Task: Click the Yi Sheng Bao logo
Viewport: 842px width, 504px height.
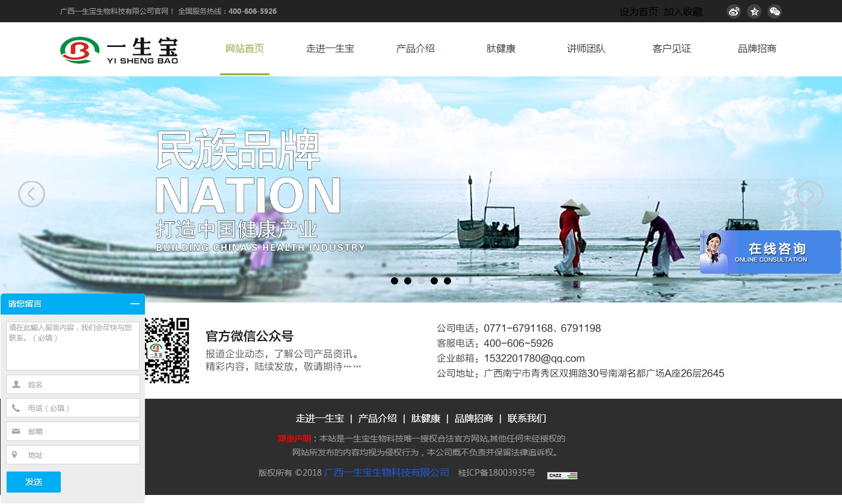Action: tap(119, 50)
